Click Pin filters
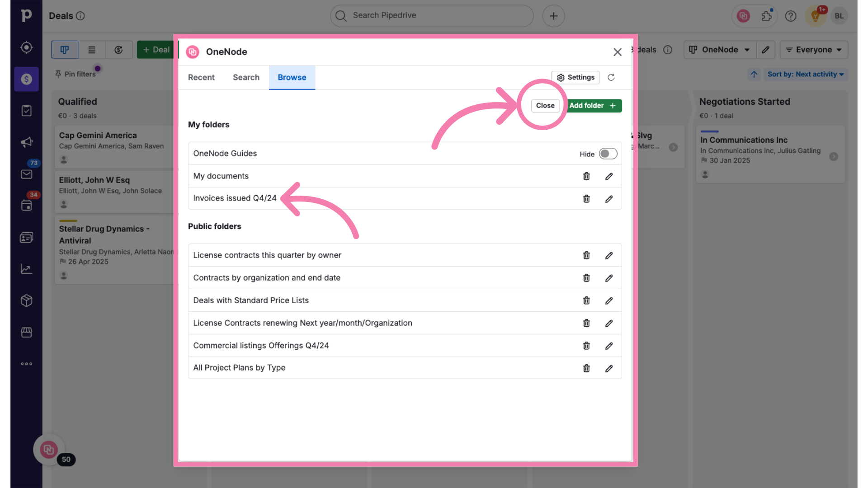This screenshot has width=868, height=488. 75,74
